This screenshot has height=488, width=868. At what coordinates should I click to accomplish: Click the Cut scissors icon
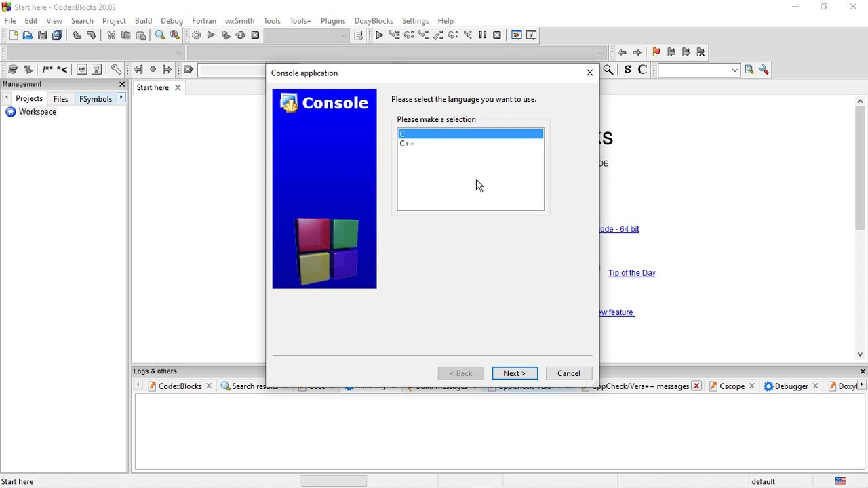(111, 35)
